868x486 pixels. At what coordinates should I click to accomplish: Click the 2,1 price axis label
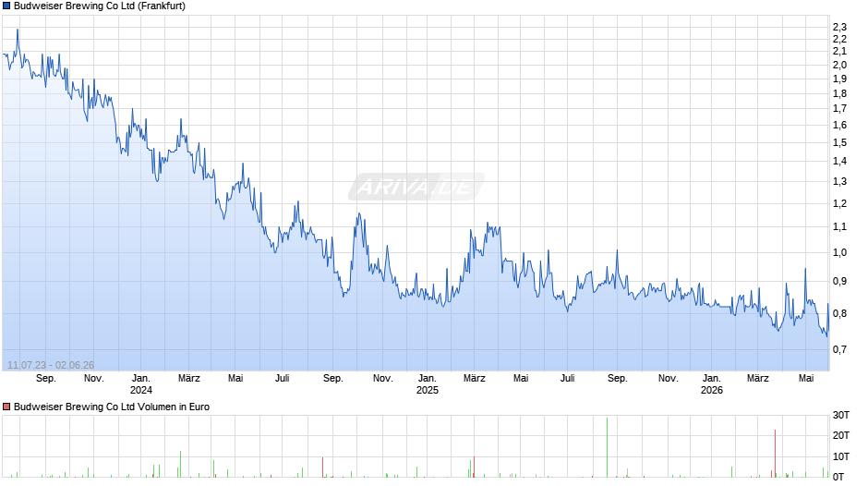pos(839,51)
